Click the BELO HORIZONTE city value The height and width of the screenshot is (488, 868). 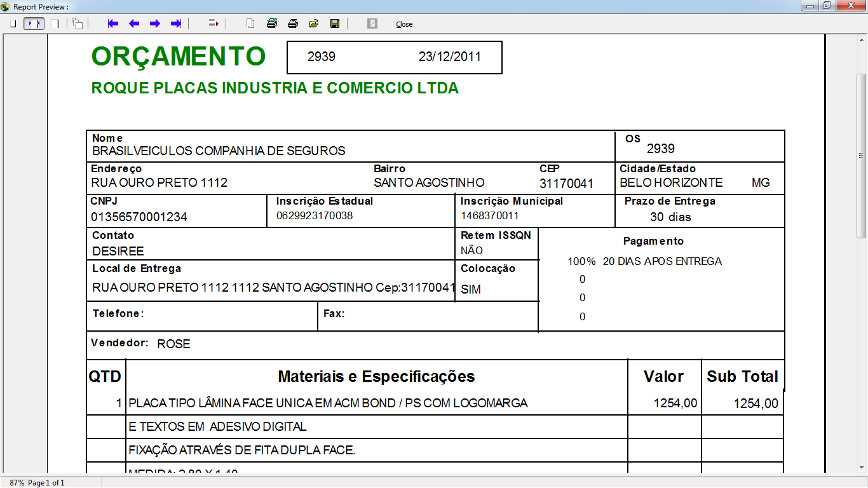click(x=672, y=183)
